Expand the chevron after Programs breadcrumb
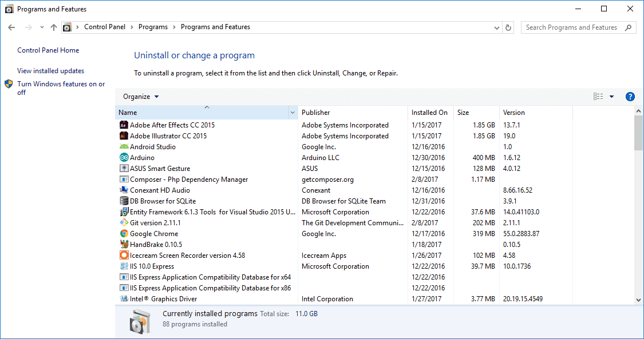Image resolution: width=644 pixels, height=339 pixels. (x=174, y=27)
